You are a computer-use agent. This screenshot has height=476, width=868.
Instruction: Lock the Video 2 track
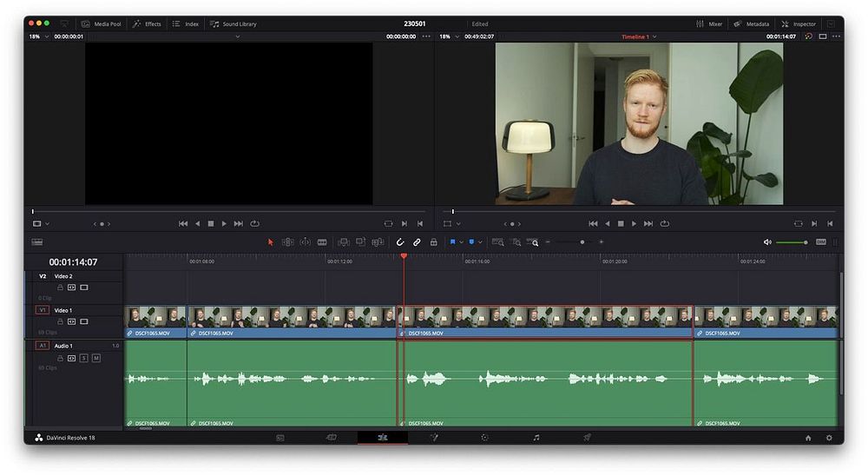(60, 287)
